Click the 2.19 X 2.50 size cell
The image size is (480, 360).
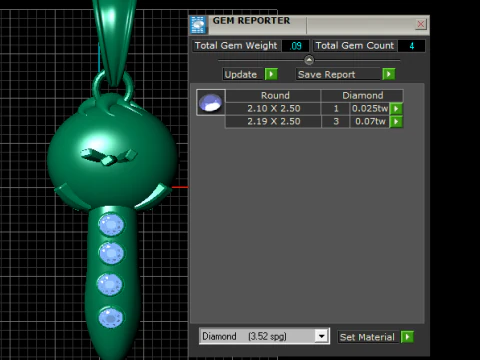[x=273, y=122]
